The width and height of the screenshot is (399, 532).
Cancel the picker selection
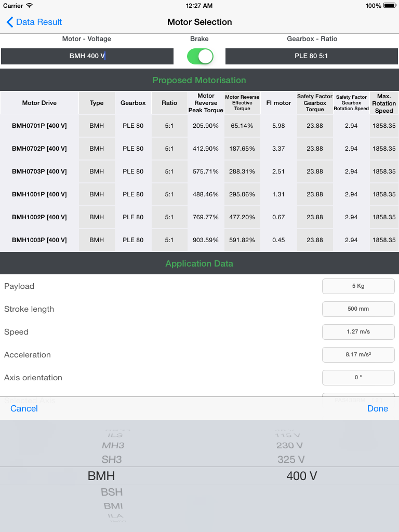24,408
